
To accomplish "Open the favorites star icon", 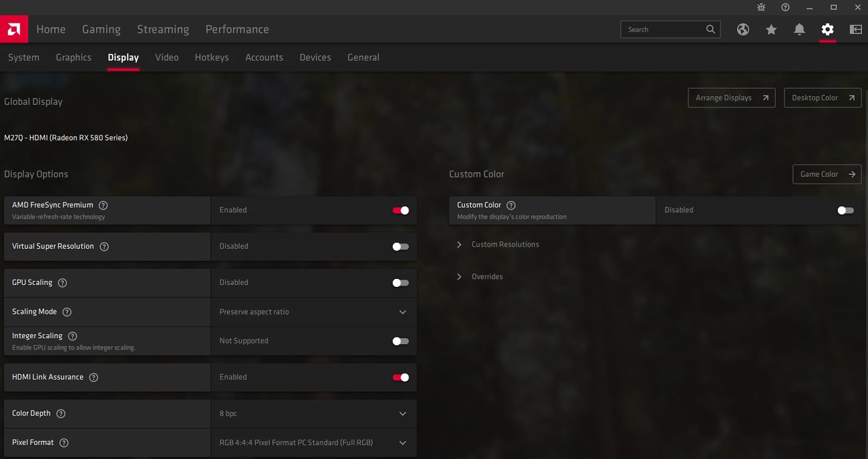I will (771, 29).
